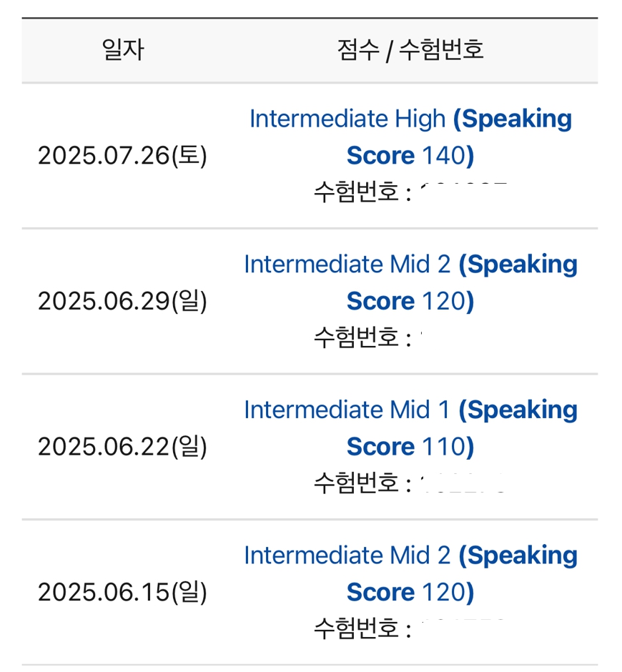
Task: Click the "Score 140)" link text
Action: (410, 156)
